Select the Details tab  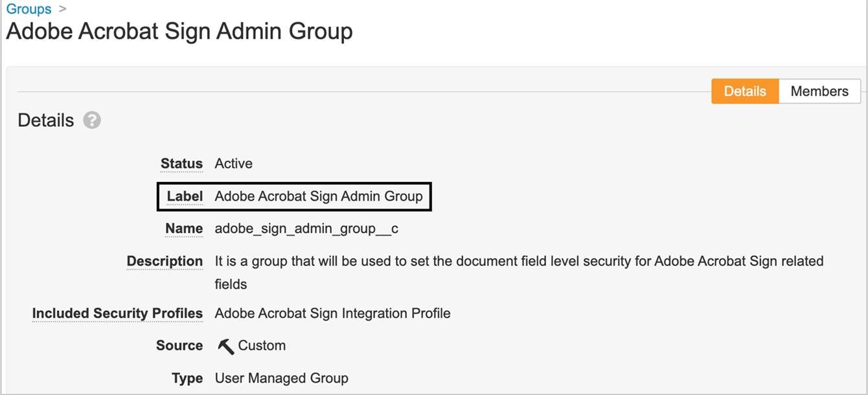744,91
